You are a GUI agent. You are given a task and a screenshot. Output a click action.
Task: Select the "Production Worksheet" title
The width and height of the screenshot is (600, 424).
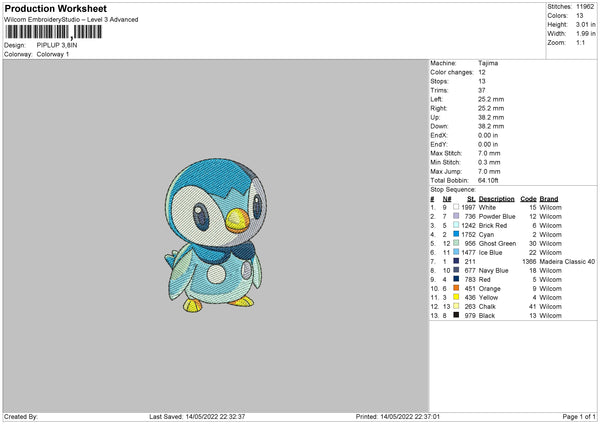pos(55,8)
